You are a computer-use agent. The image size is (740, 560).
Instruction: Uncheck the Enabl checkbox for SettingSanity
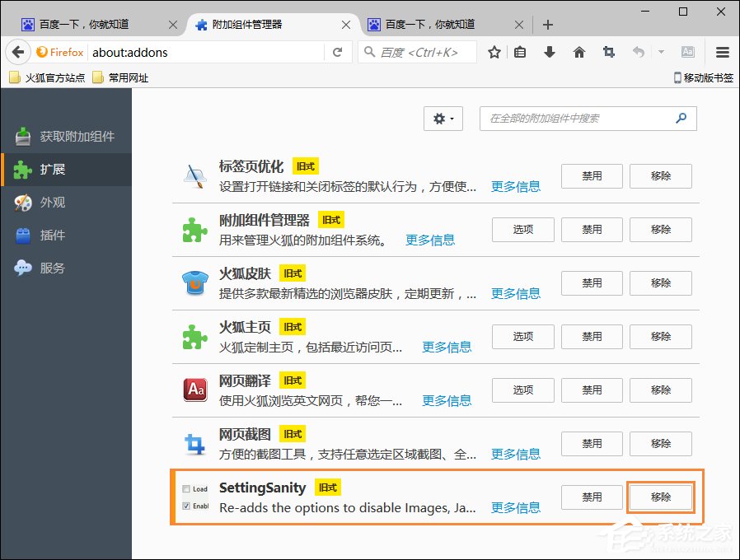click(x=188, y=504)
